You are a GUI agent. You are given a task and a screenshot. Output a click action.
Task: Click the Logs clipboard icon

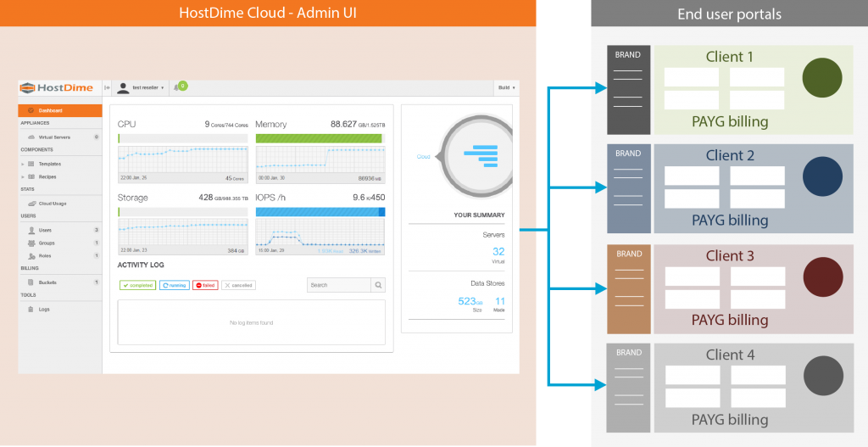31,309
